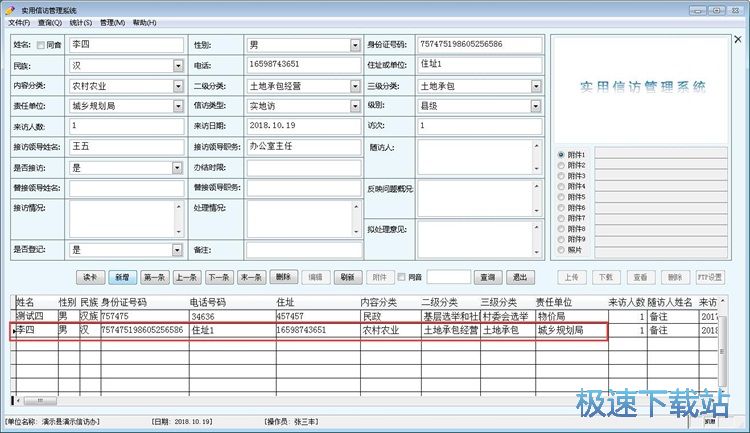
Task: Expand the 是否接访 dropdown
Action: (x=177, y=168)
